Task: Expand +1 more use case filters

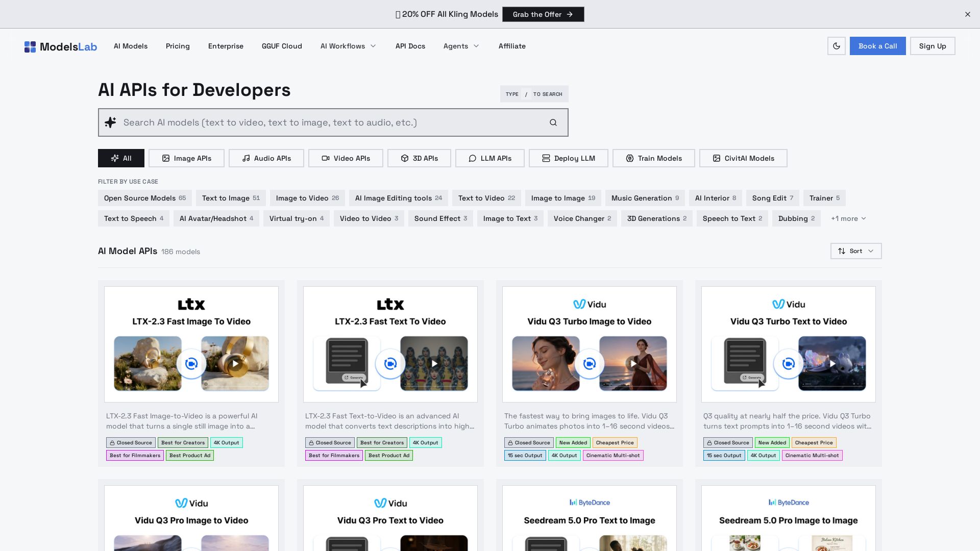Action: point(848,218)
